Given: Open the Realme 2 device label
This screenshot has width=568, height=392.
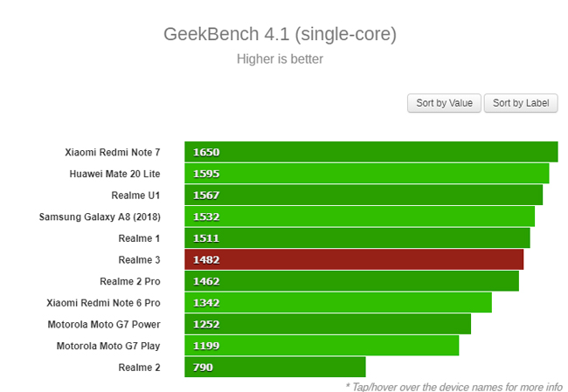Looking at the screenshot, I should [x=139, y=368].
